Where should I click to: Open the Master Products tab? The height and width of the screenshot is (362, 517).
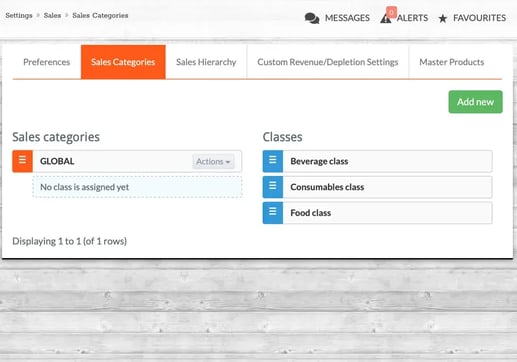[x=452, y=62]
